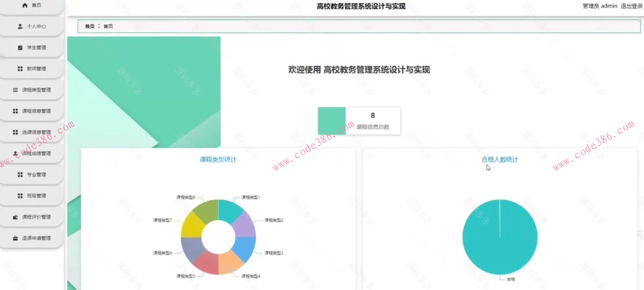
Task: Click the 教师管理 grid icon
Action: click(20, 68)
